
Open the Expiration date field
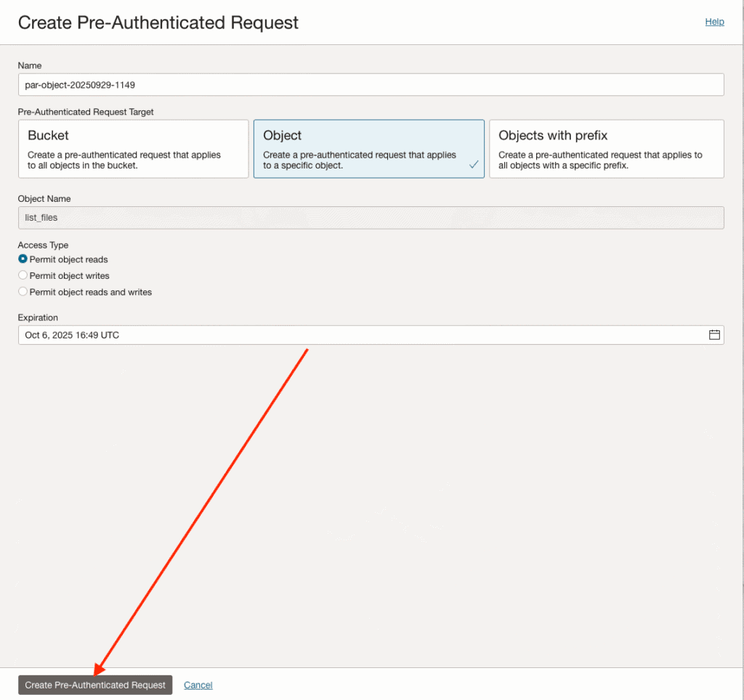click(363, 335)
